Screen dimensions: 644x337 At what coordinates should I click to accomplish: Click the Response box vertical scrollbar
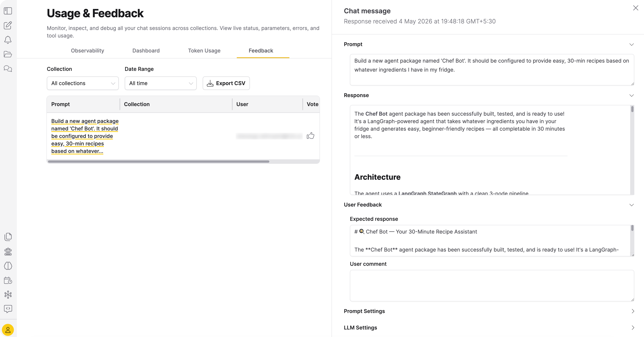point(632,109)
